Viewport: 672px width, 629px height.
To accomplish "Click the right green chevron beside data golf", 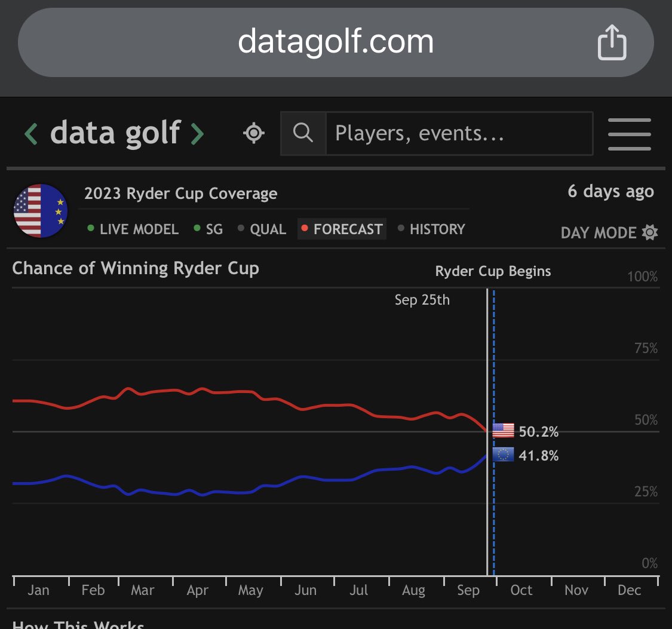I will [197, 133].
